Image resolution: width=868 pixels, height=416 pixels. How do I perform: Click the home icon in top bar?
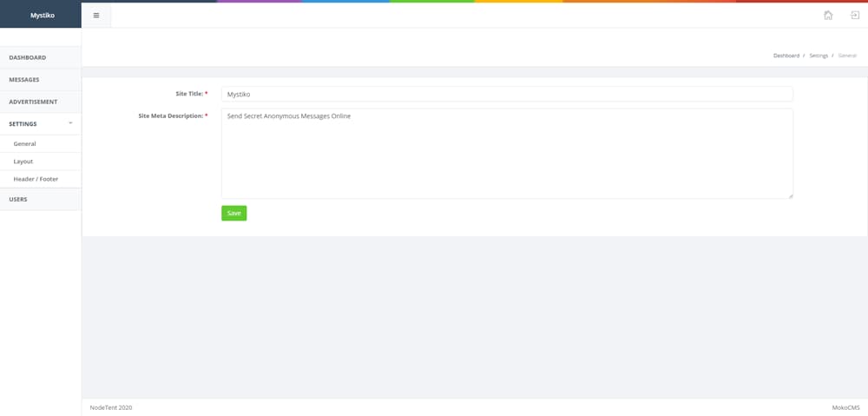pyautogui.click(x=828, y=16)
